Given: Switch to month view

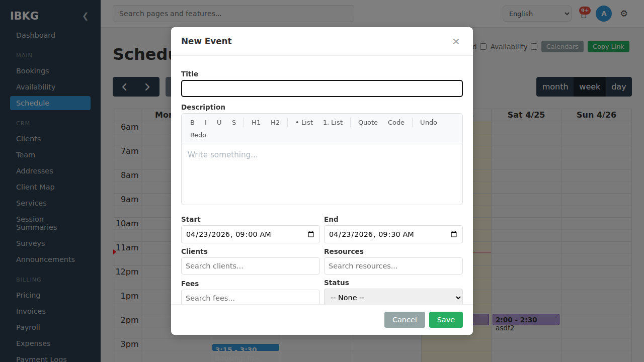Looking at the screenshot, I should (x=555, y=86).
